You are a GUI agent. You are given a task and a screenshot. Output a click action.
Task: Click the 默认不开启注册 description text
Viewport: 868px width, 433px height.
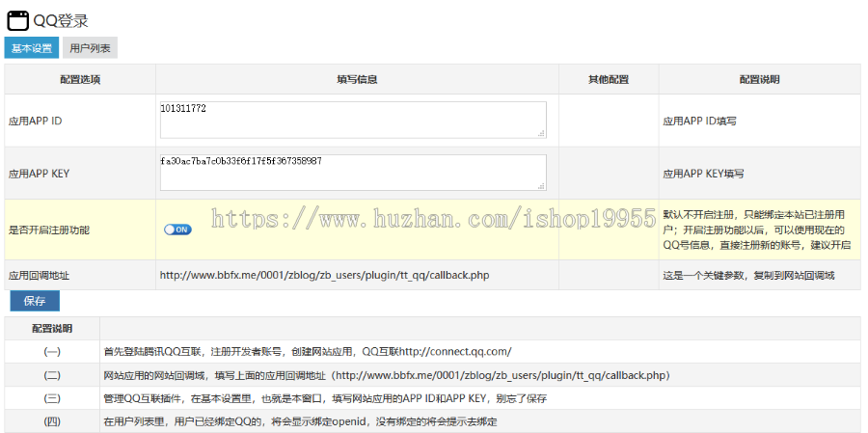click(x=757, y=230)
